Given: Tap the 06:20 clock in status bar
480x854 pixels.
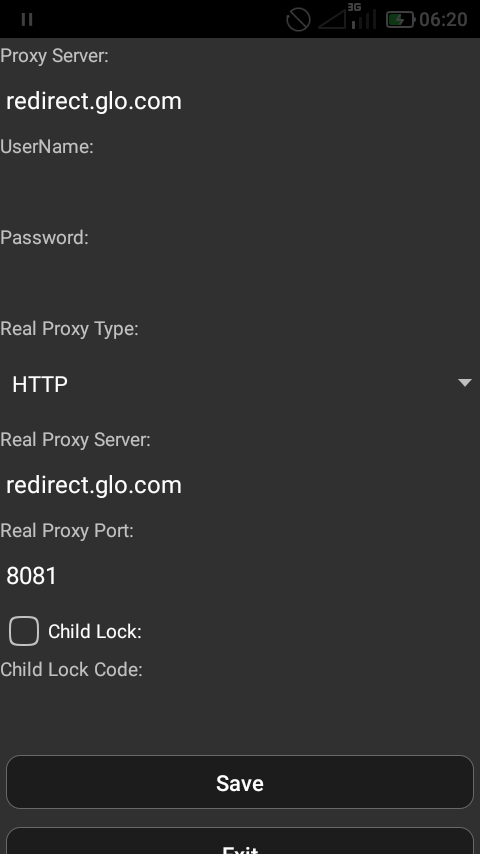Looking at the screenshot, I should (x=443, y=20).
